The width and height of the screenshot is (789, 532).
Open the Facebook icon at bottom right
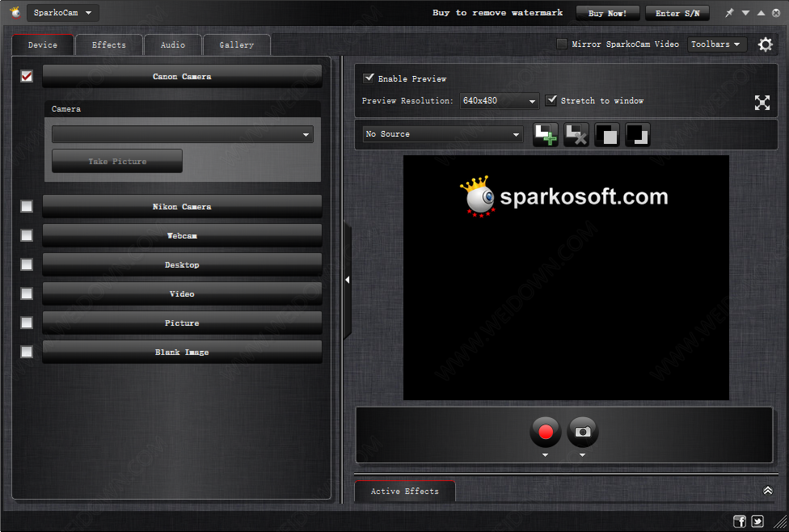point(739,521)
